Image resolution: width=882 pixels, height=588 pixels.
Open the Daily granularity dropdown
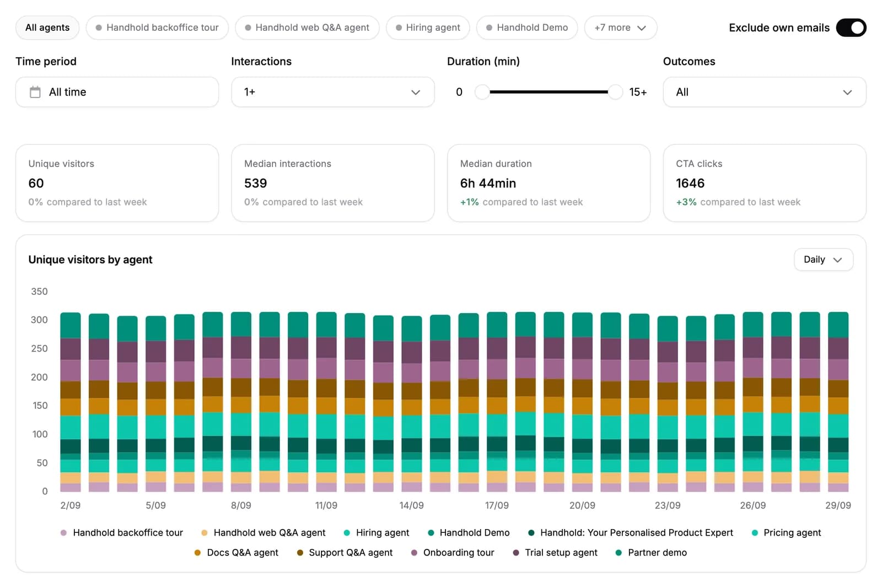tap(824, 260)
